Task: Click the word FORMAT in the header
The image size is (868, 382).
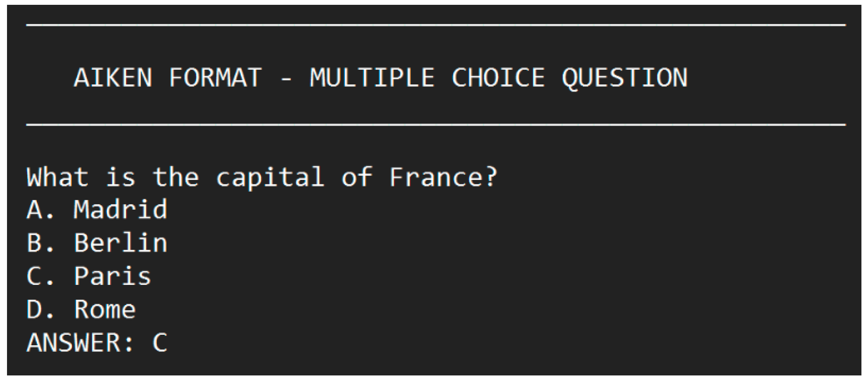Action: pos(215,78)
